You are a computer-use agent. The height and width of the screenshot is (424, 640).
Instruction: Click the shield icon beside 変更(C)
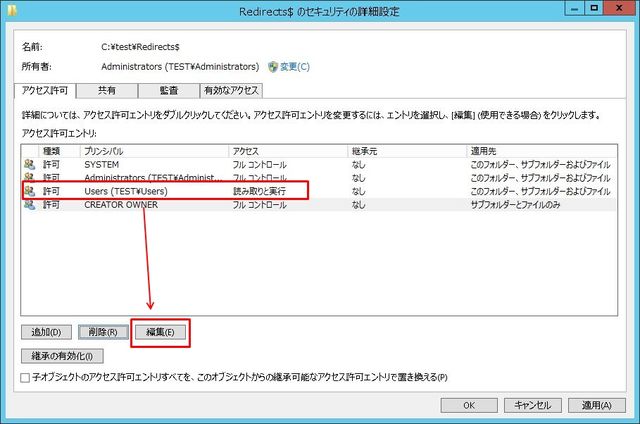(273, 67)
